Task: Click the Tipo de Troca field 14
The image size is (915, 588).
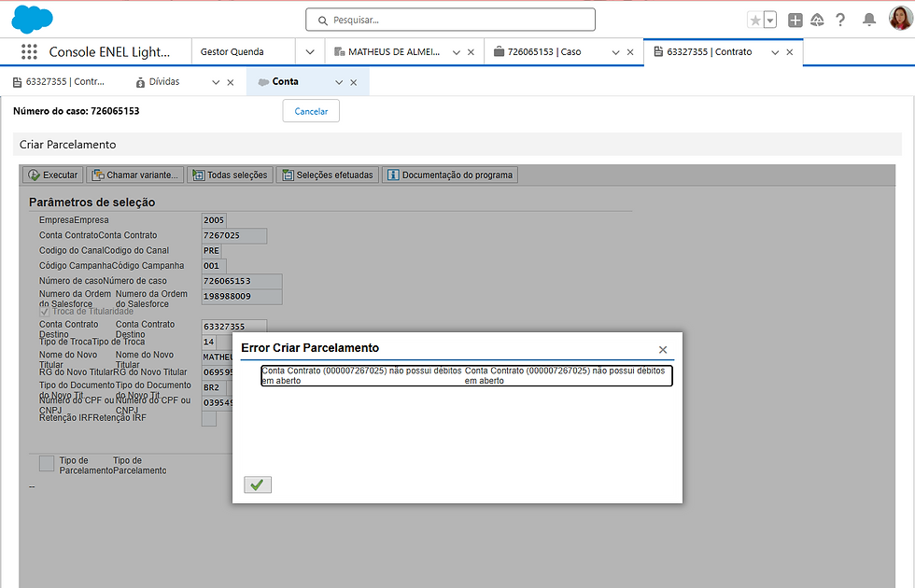Action: [209, 342]
